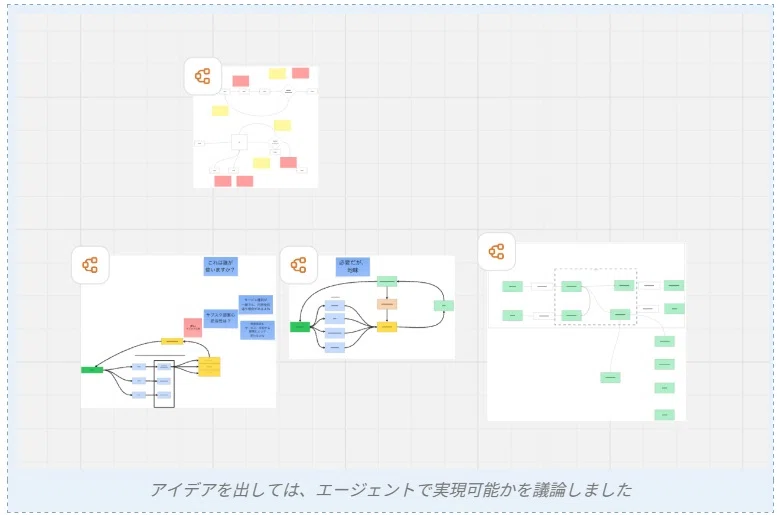Select the black-outlined rectangle grouping light blue nodes
The height and width of the screenshot is (515, 777).
coord(164,384)
